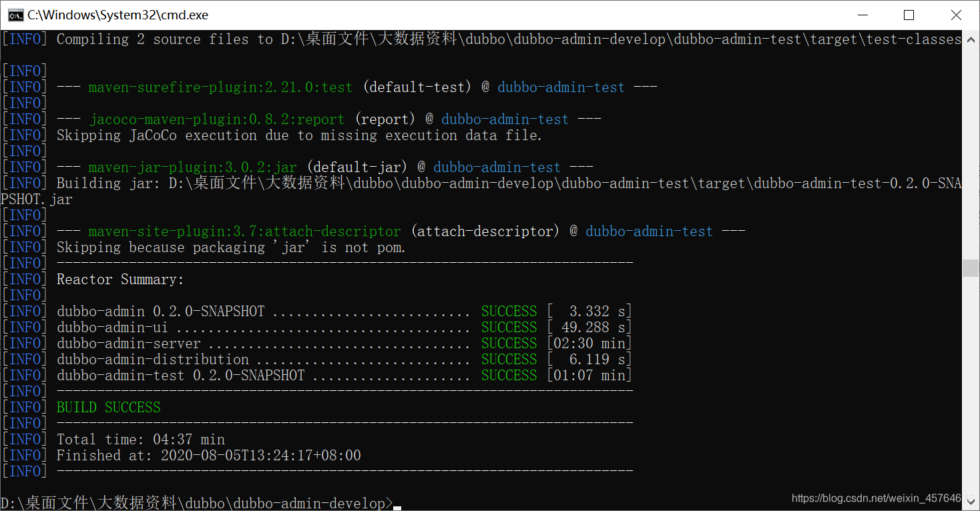Click 'maven-surefire-plugin:2.21.0:test' text
This screenshot has height=511, width=980.
point(220,87)
